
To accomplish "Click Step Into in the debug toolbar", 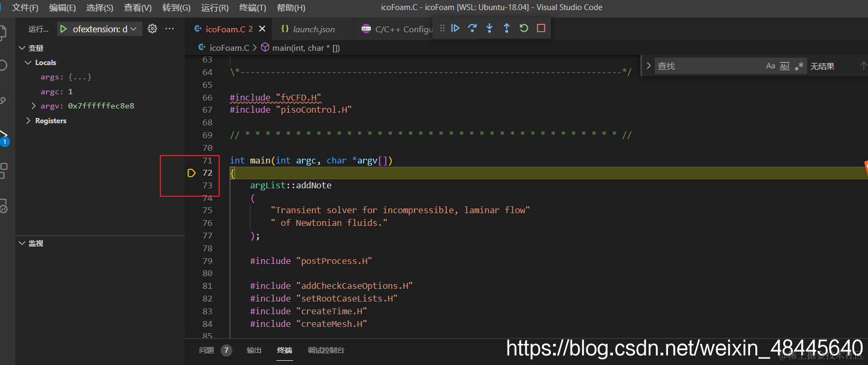I will 490,28.
